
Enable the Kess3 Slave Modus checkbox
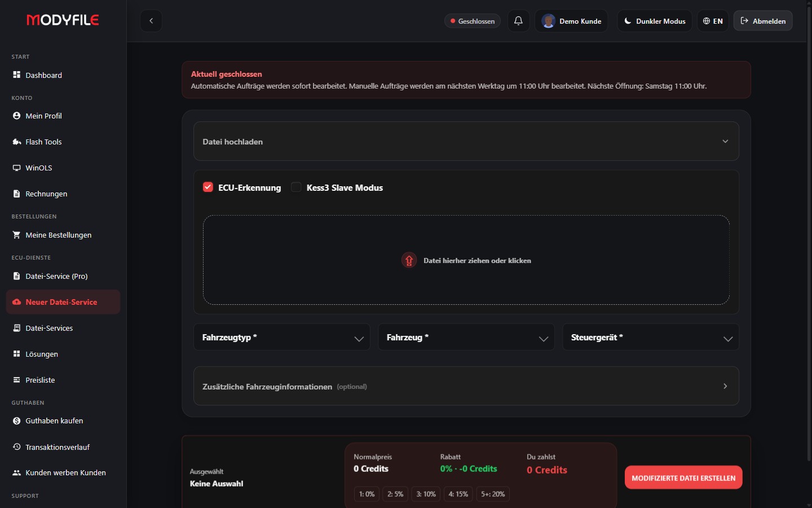click(296, 187)
